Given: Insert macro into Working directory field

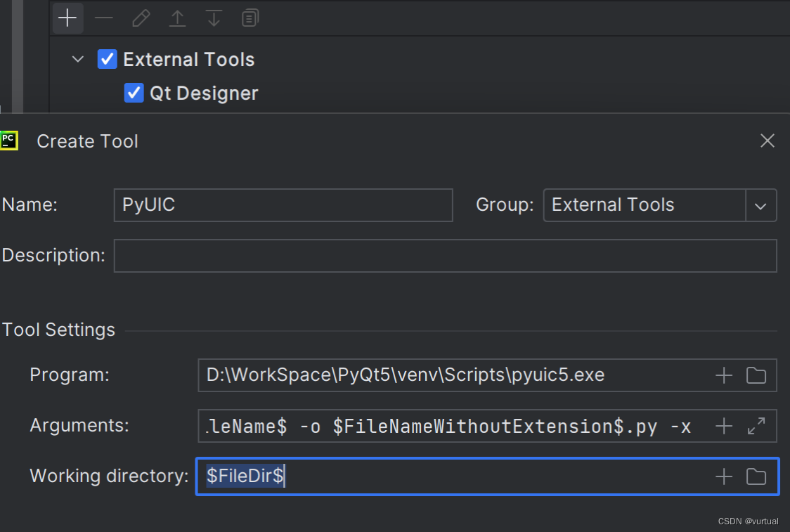Looking at the screenshot, I should pos(724,476).
